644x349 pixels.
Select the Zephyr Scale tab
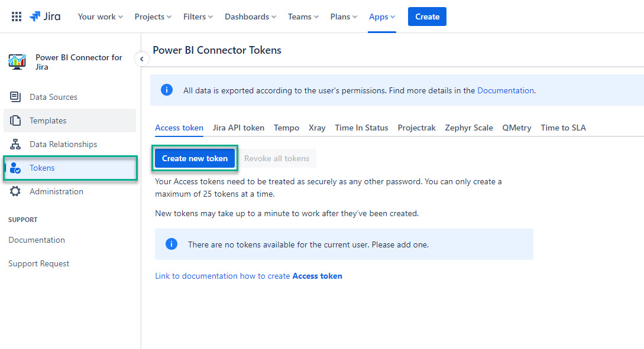coord(468,128)
